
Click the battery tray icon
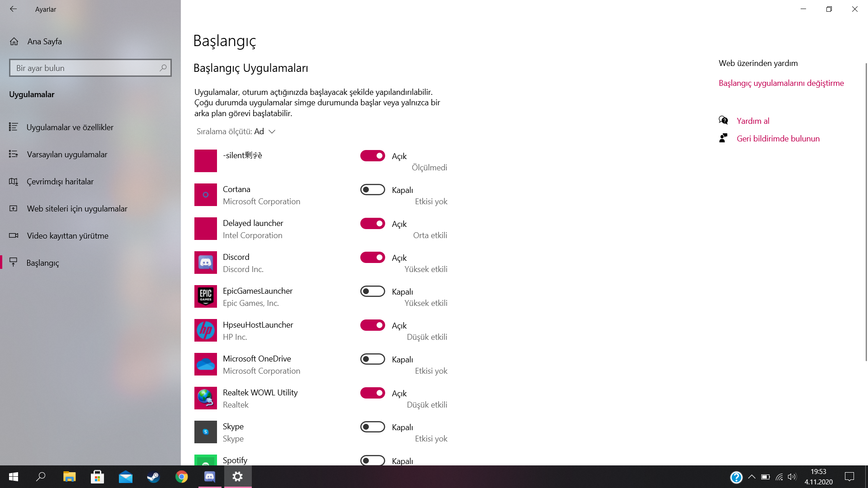pos(765,477)
